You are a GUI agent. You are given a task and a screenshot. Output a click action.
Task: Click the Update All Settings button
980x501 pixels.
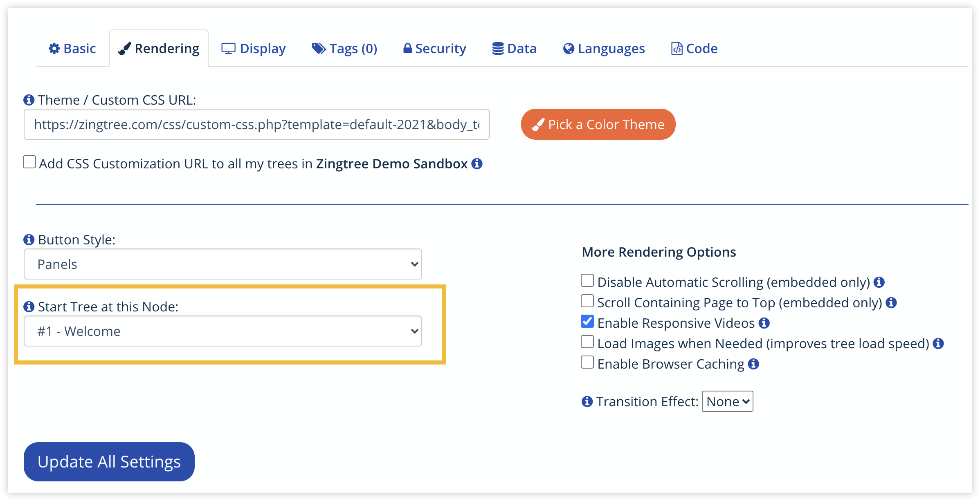click(108, 461)
